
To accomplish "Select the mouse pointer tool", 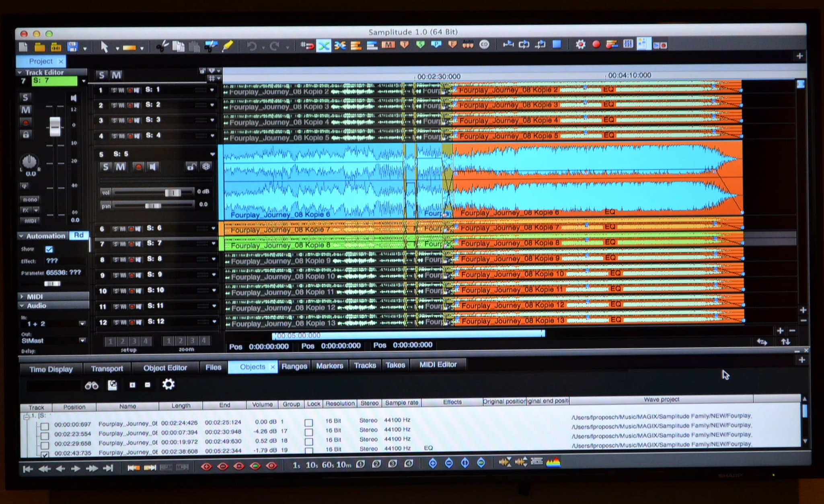I will pos(105,47).
